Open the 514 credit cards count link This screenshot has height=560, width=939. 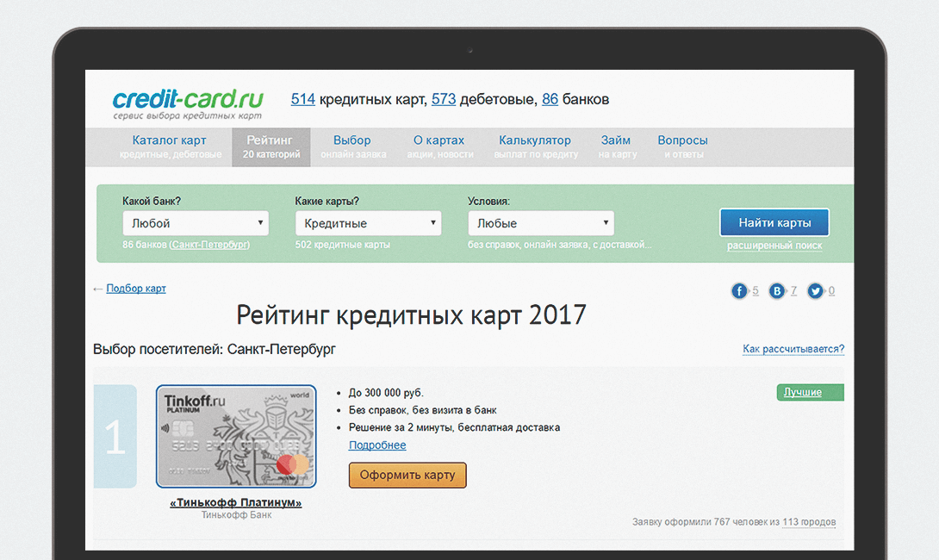point(303,99)
